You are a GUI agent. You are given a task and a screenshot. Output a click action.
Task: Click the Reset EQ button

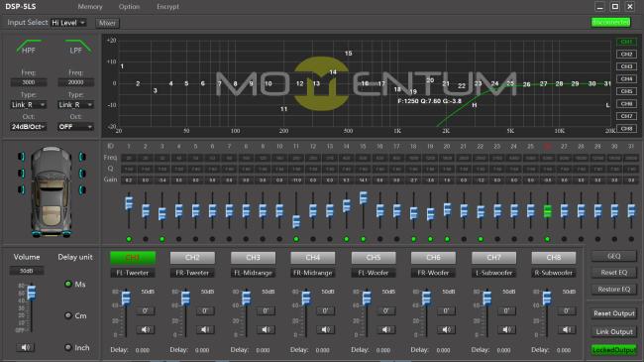614,273
